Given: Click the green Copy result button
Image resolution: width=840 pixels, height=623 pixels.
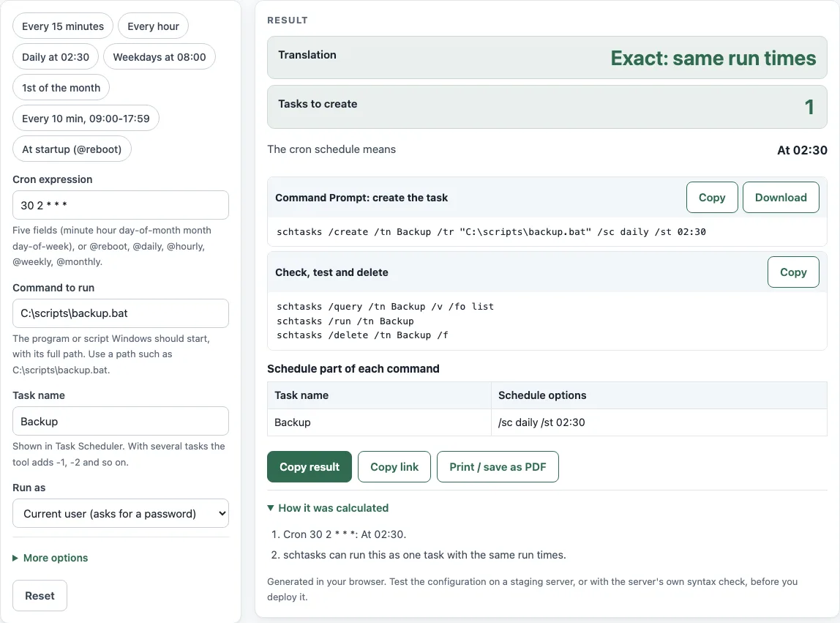Looking at the screenshot, I should click(310, 466).
